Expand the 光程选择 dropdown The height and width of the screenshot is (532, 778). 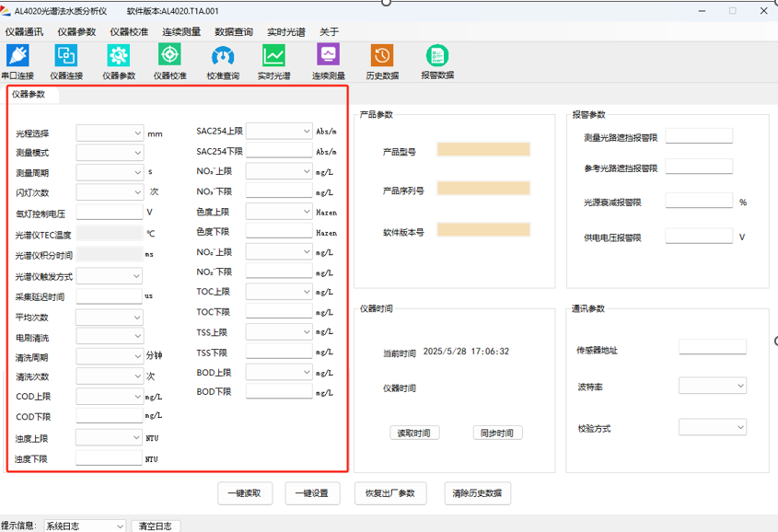110,133
